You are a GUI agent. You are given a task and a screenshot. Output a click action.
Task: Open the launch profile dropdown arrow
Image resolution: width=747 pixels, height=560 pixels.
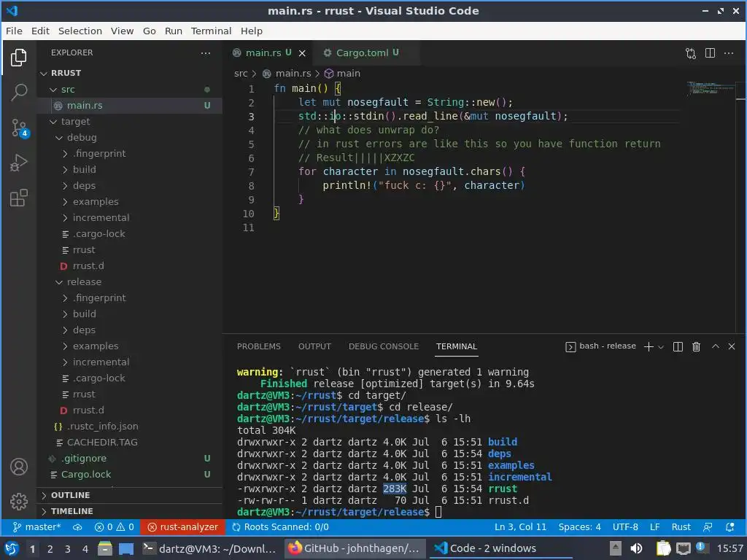661,347
